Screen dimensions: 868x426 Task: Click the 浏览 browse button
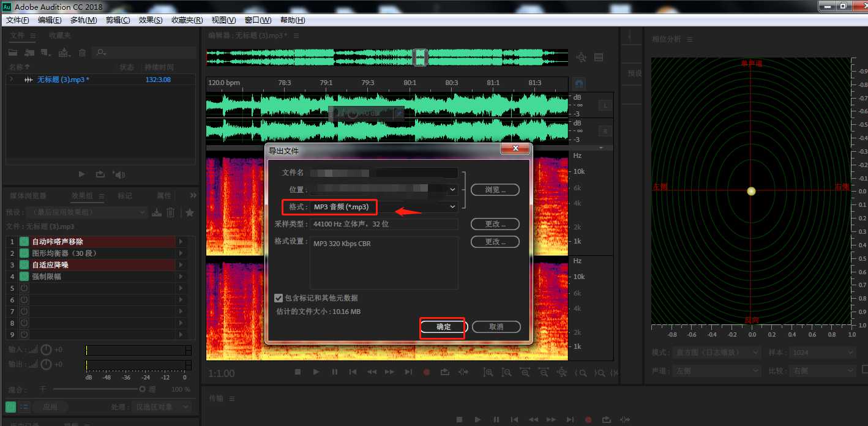495,190
